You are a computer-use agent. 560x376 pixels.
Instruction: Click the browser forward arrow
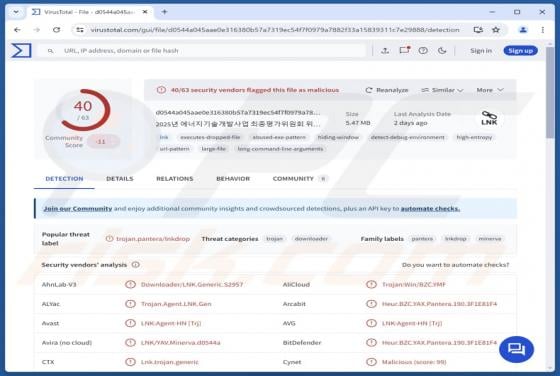[x=36, y=30]
